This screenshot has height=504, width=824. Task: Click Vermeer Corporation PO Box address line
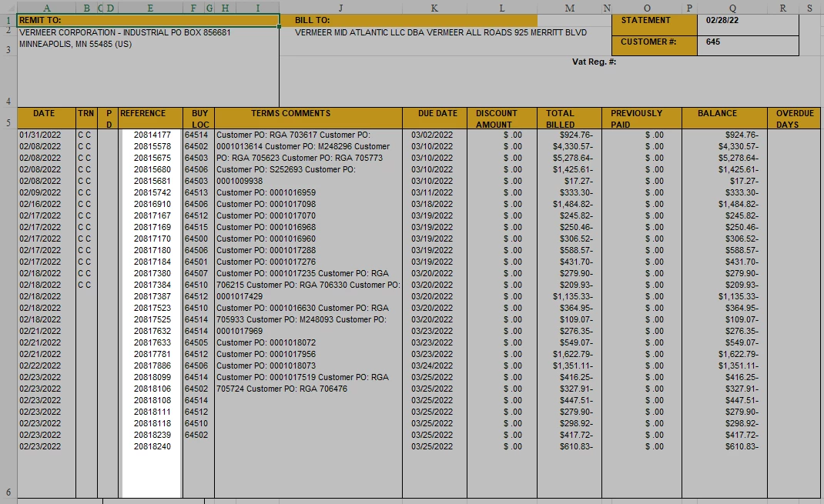(x=125, y=32)
